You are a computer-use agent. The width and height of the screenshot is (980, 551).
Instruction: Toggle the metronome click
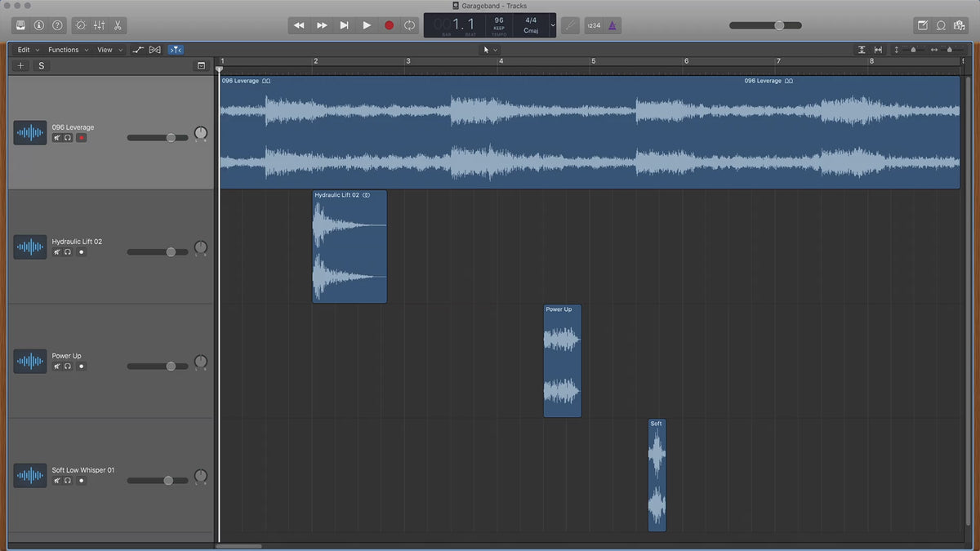pos(612,25)
